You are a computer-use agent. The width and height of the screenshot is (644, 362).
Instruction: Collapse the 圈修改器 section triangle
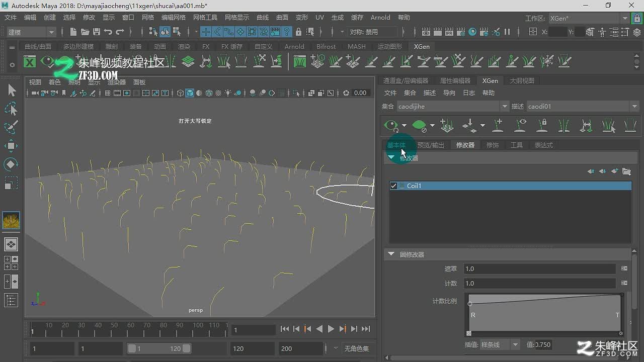391,254
